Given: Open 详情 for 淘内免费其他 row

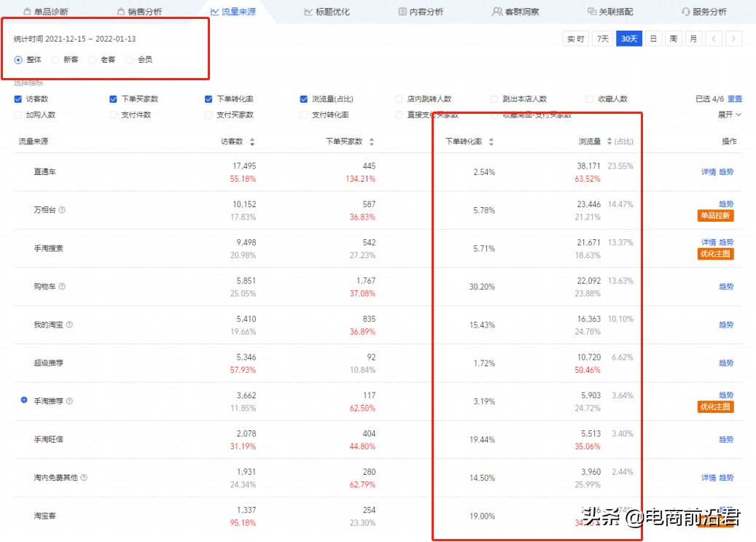Looking at the screenshot, I should click(x=709, y=478).
